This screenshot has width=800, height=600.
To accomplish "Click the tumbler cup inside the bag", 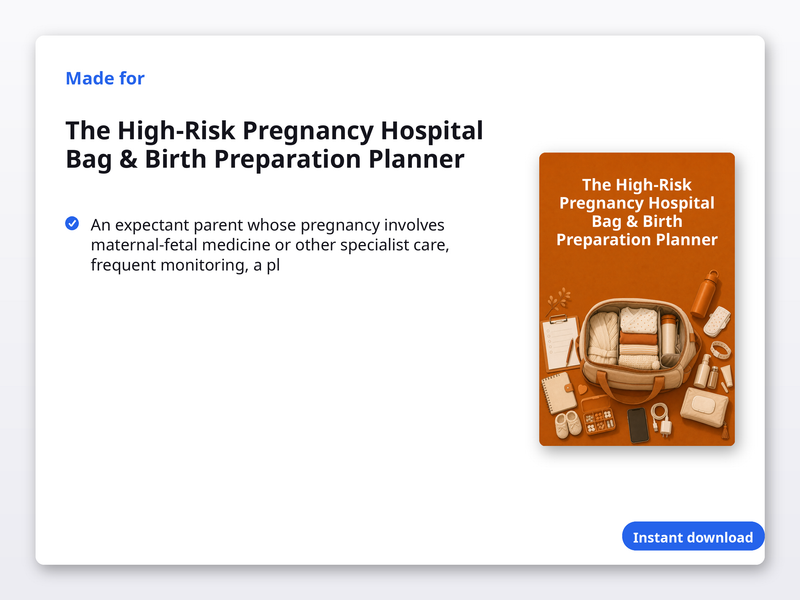I will (668, 335).
